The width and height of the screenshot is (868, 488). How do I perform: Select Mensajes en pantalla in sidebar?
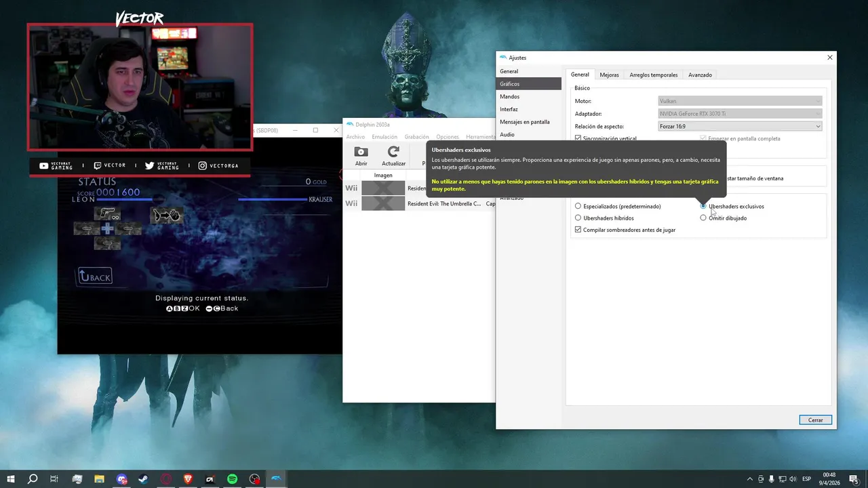(x=529, y=122)
